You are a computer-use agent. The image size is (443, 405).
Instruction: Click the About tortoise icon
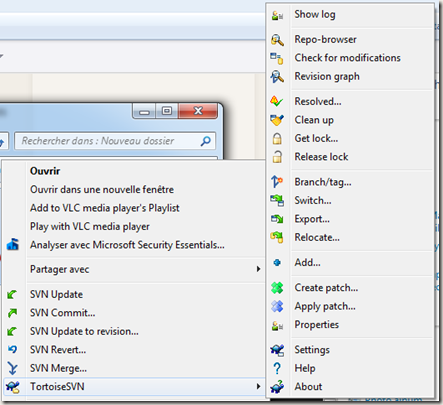click(277, 387)
